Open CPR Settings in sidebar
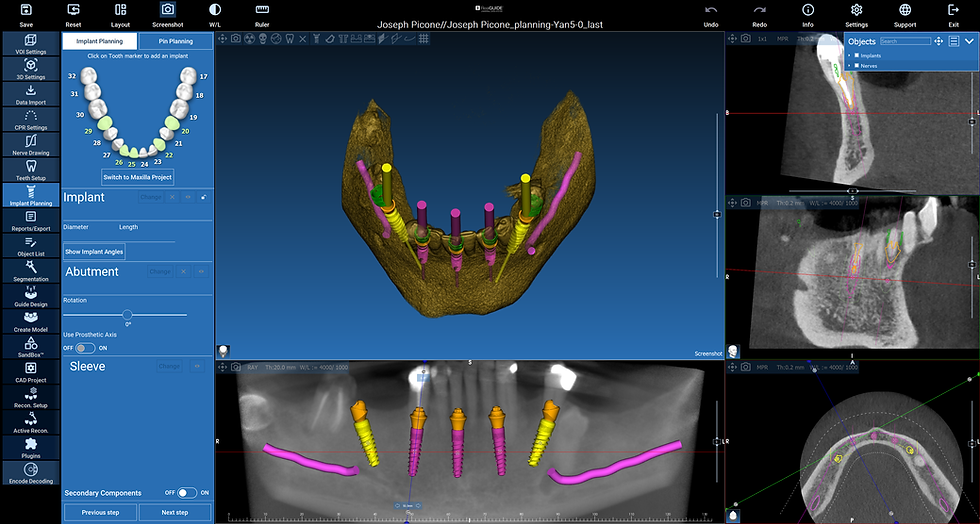Image resolution: width=980 pixels, height=524 pixels. click(31, 119)
